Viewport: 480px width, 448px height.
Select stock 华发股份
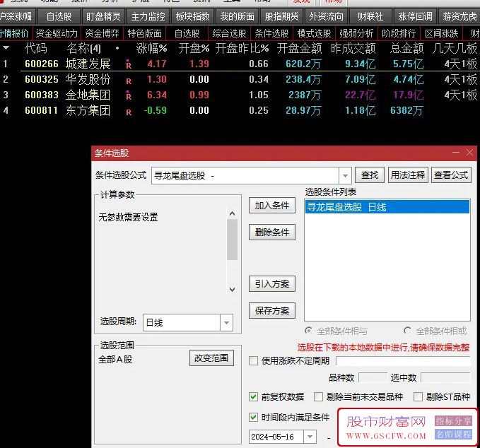(x=88, y=80)
